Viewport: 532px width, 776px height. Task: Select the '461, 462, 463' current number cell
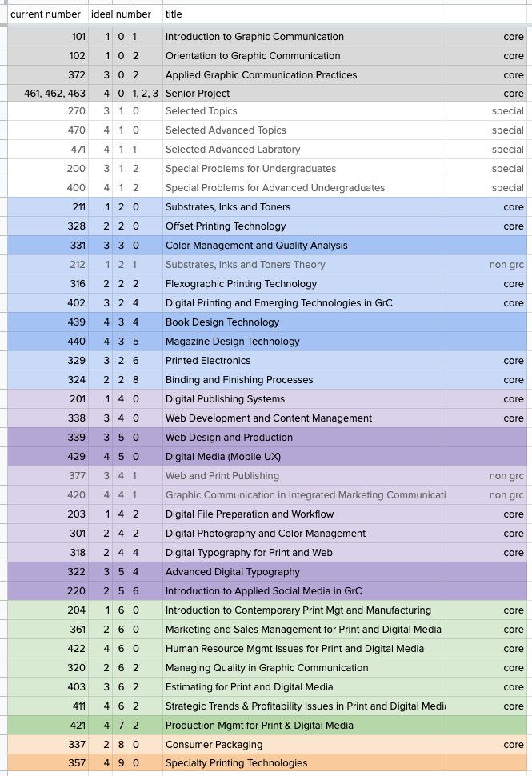pos(48,93)
